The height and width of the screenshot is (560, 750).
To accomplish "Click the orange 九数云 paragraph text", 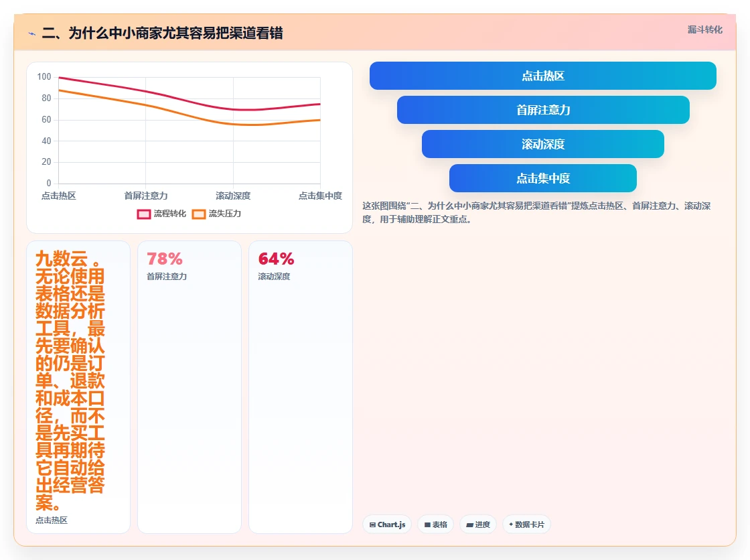I will [70, 380].
